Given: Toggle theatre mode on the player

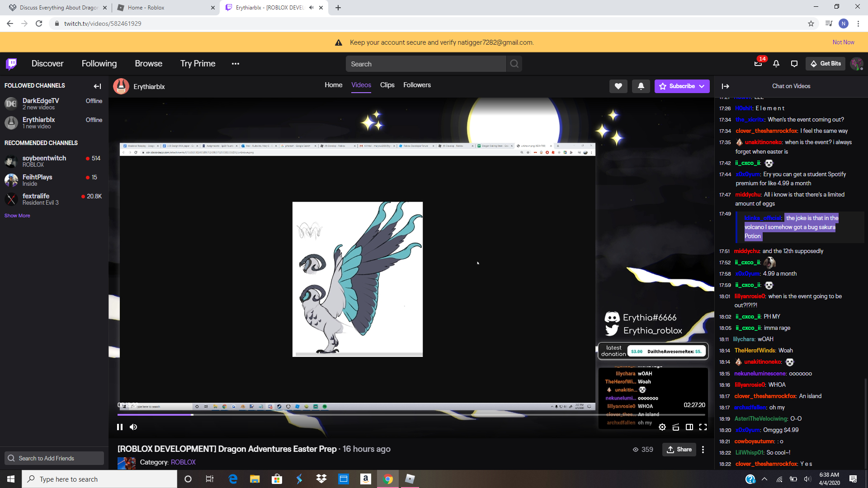Looking at the screenshot, I should point(689,427).
